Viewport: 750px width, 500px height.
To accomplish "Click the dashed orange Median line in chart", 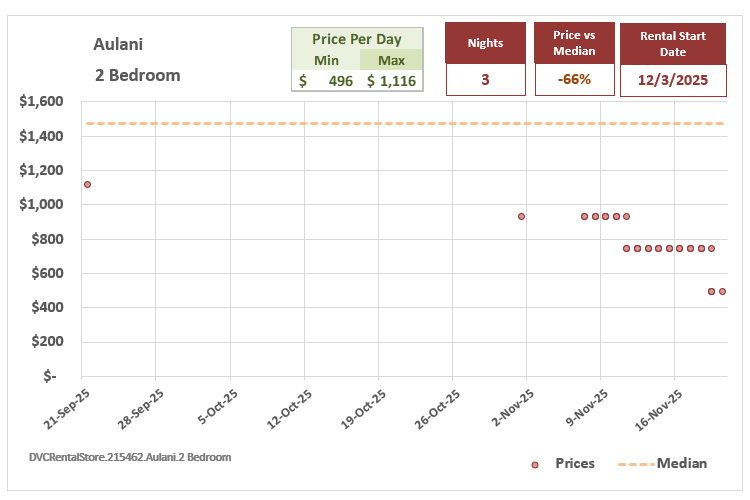I will 400,124.
